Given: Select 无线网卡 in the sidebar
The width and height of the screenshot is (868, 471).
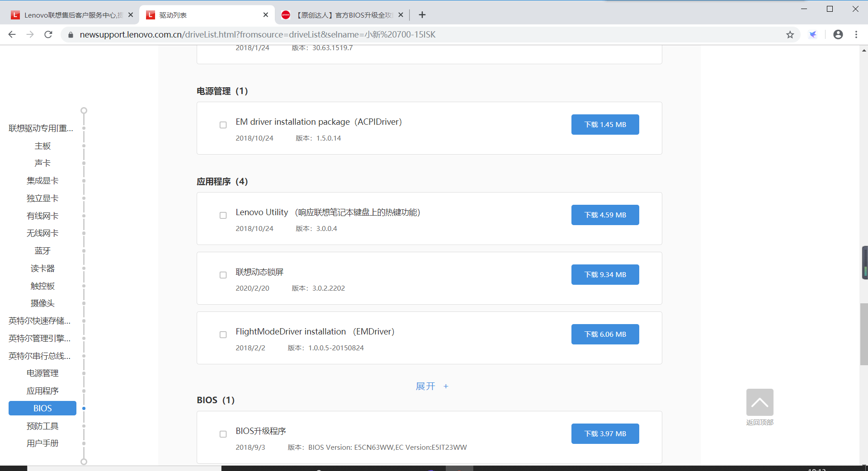Looking at the screenshot, I should coord(42,233).
